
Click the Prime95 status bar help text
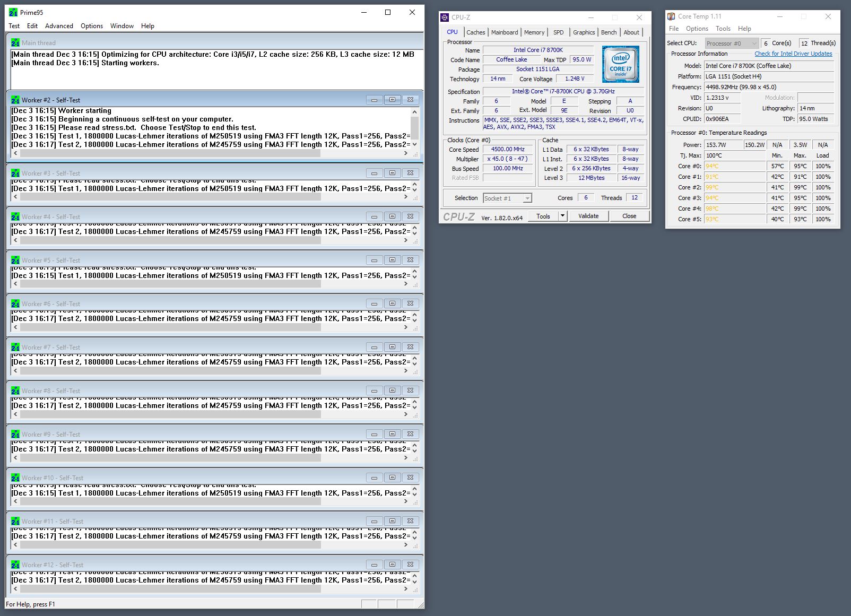click(x=30, y=604)
